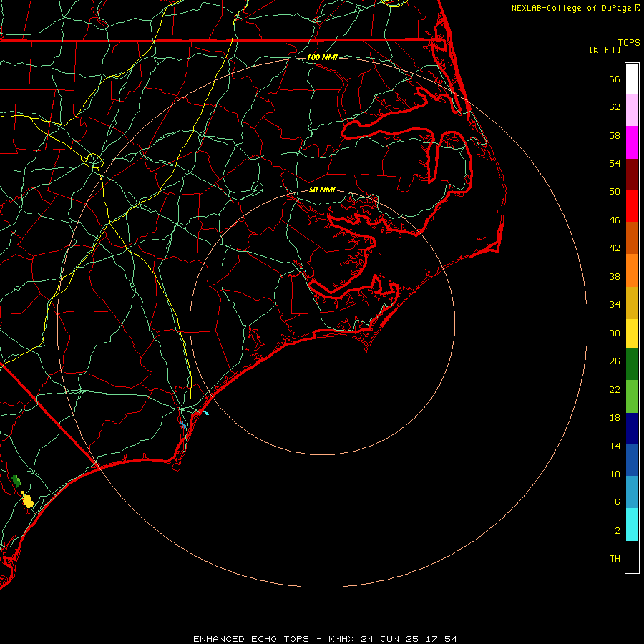Click the '26' legend value
This screenshot has width=644, height=644.
click(615, 361)
